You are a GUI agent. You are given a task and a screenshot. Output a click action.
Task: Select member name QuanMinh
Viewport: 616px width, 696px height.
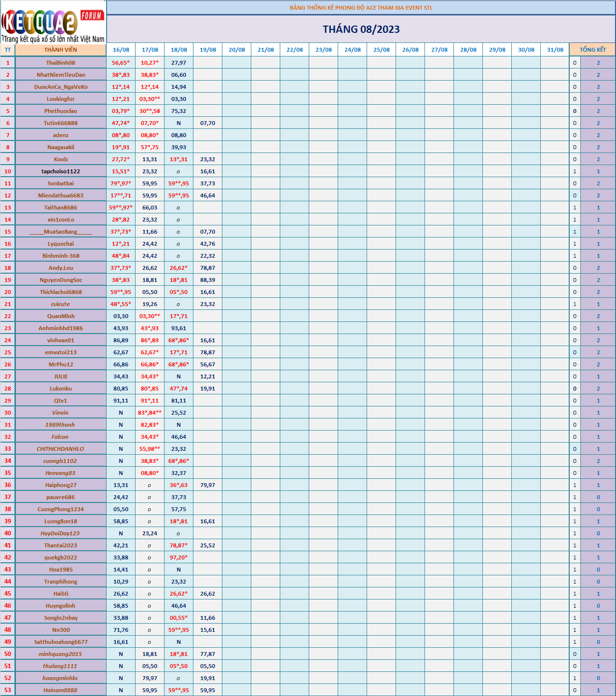click(x=61, y=316)
